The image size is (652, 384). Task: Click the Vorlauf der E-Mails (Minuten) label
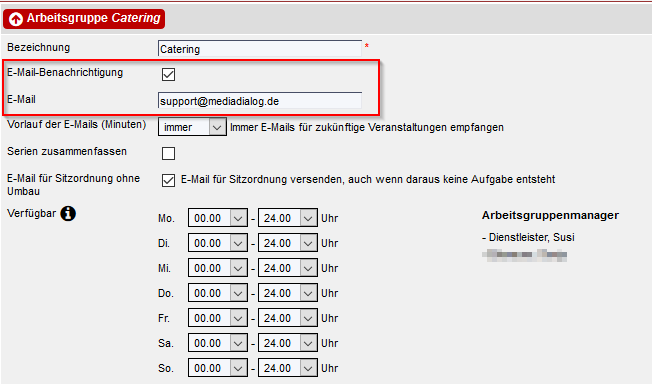click(77, 124)
